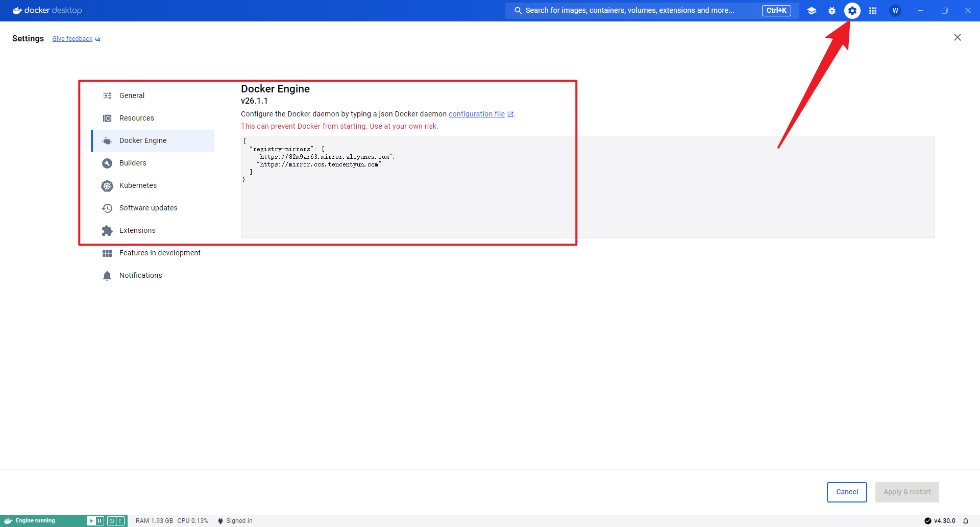
Task: Select the Docker Engine settings tab
Action: (153, 140)
